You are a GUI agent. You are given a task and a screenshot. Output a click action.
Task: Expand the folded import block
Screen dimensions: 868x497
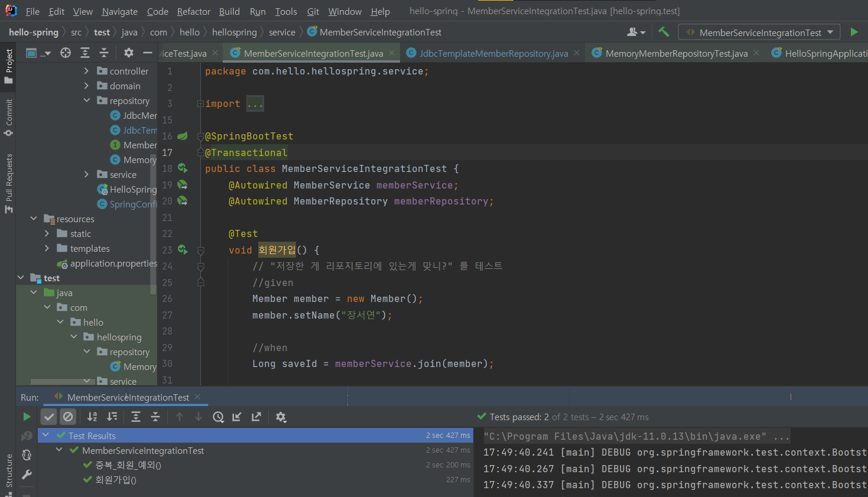pyautogui.click(x=255, y=104)
